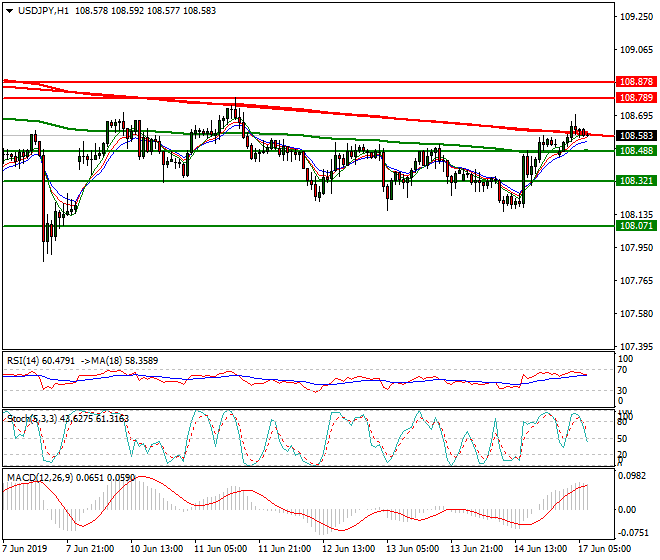Click the 108.878 red resistance price label
This screenshot has height=560, width=660.
click(636, 82)
